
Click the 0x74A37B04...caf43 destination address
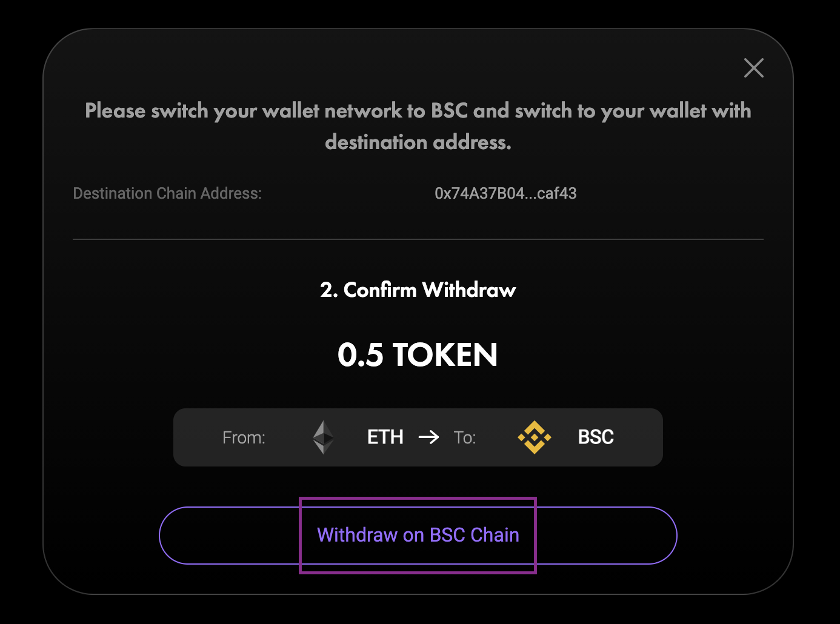click(505, 193)
